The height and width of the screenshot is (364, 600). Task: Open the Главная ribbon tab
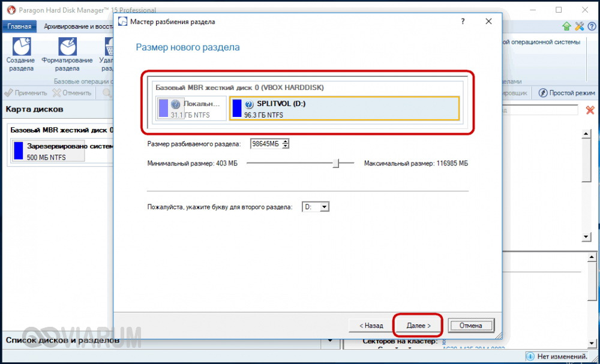pyautogui.click(x=19, y=26)
